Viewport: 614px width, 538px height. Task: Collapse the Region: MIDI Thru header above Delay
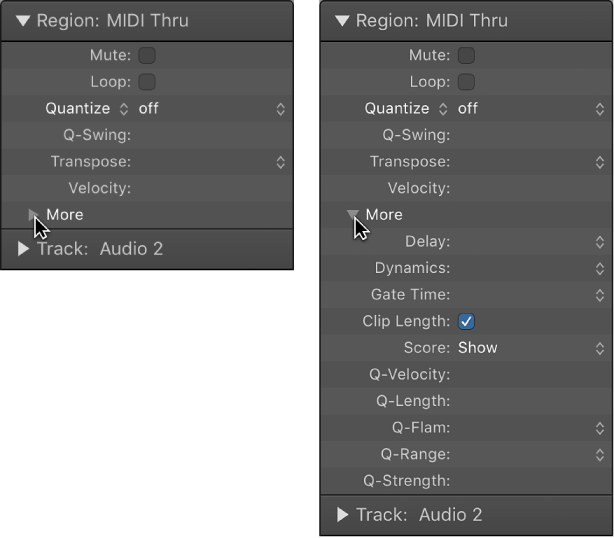(343, 20)
